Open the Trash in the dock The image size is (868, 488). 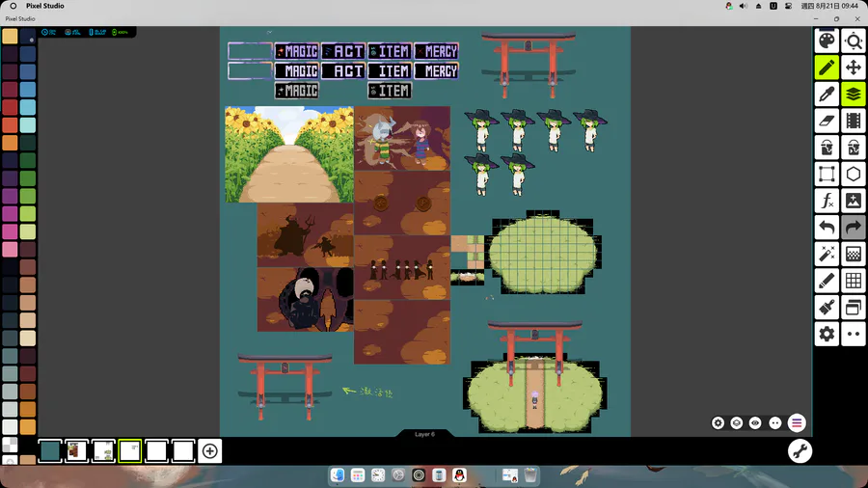[x=530, y=475]
